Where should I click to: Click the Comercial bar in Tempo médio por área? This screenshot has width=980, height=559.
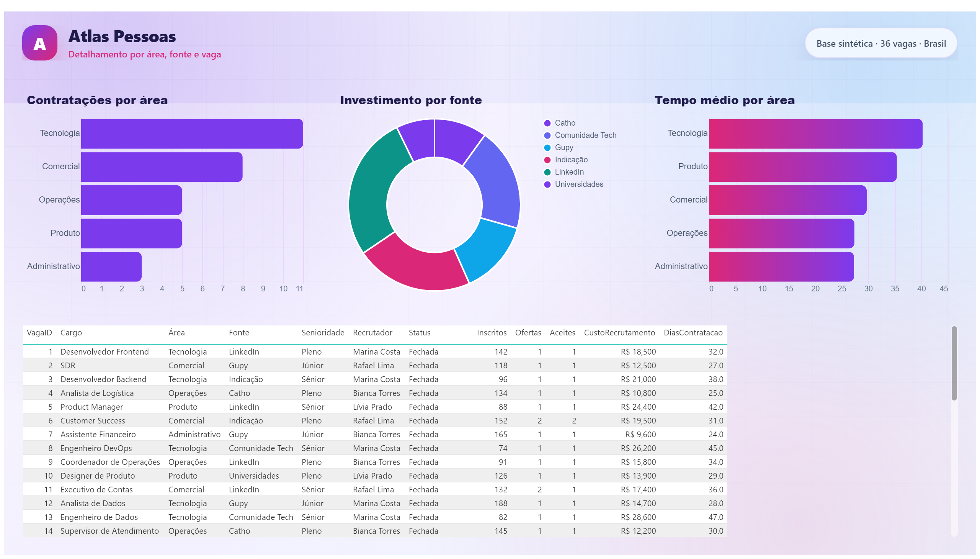pos(787,200)
